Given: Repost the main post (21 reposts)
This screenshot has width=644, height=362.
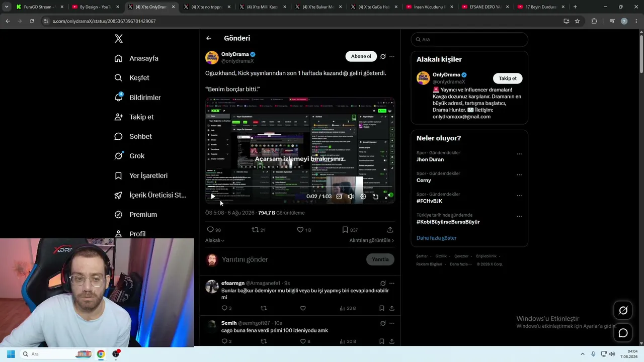Looking at the screenshot, I should 258,230.
